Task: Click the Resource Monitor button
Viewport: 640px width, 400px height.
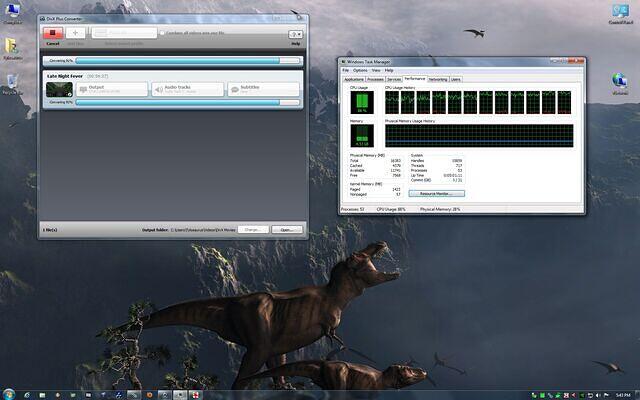Action: pos(436,193)
